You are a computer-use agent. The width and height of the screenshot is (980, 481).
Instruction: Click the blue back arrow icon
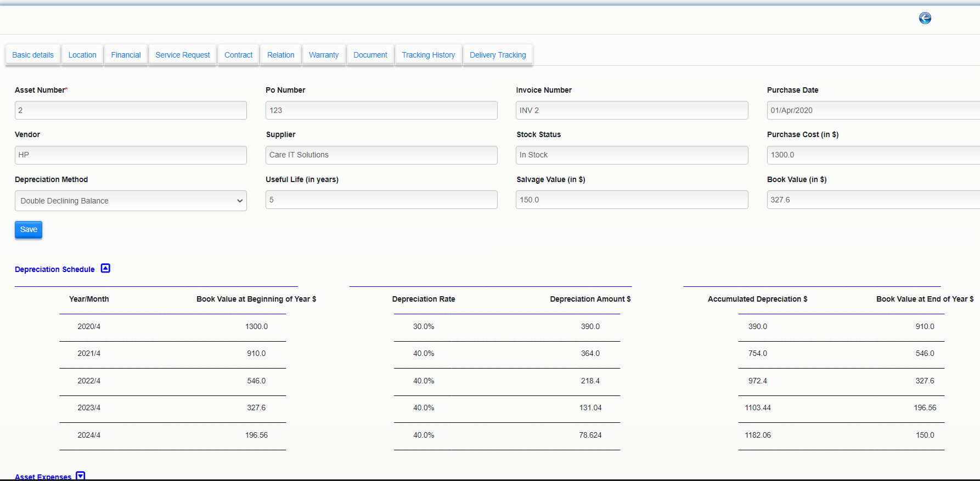(925, 18)
